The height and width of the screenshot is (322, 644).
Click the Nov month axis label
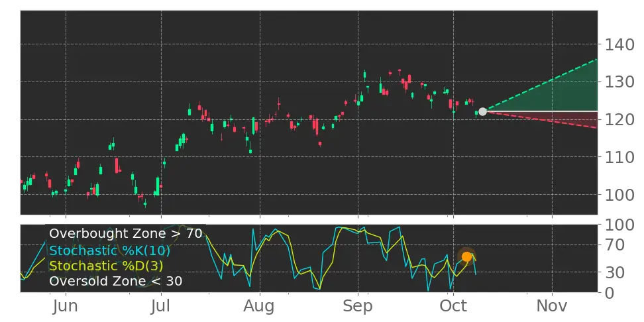click(553, 306)
